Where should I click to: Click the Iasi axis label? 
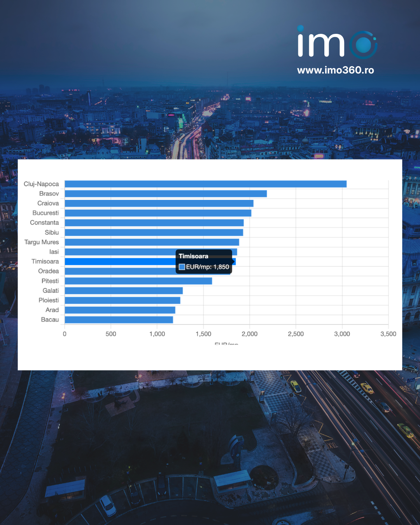coord(54,252)
